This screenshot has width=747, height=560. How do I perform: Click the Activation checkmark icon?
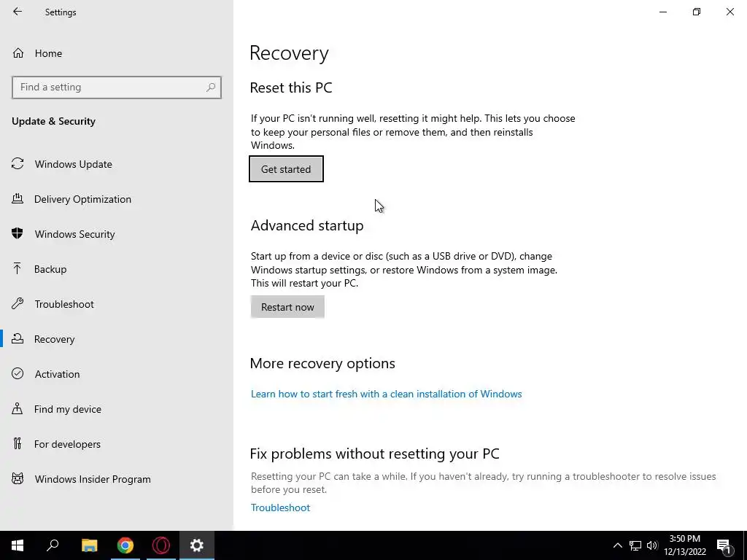(18, 373)
